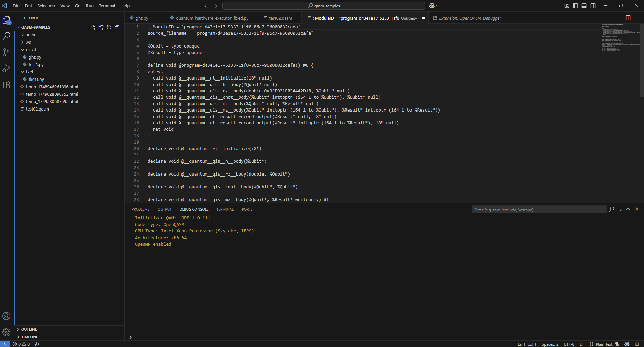This screenshot has height=347, width=644.
Task: Refresh the Explorer file tree
Action: (109, 27)
